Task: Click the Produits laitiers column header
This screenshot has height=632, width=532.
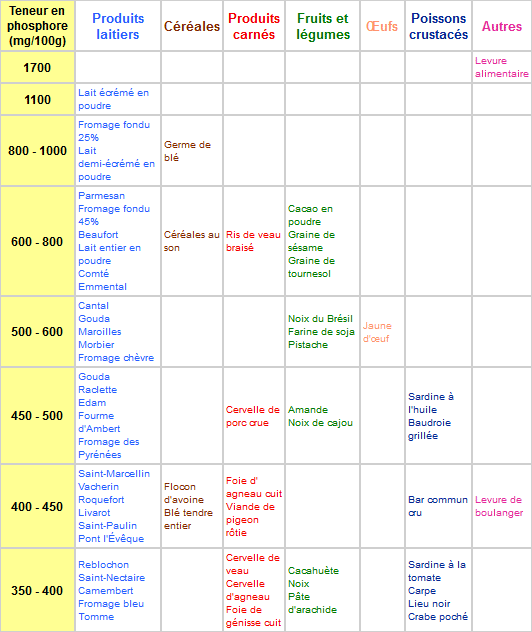Action: pyautogui.click(x=118, y=26)
